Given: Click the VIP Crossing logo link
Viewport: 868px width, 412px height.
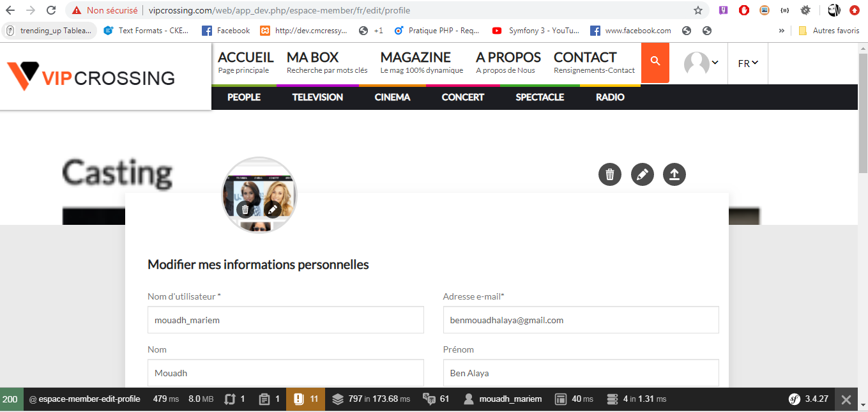Looking at the screenshot, I should point(90,77).
